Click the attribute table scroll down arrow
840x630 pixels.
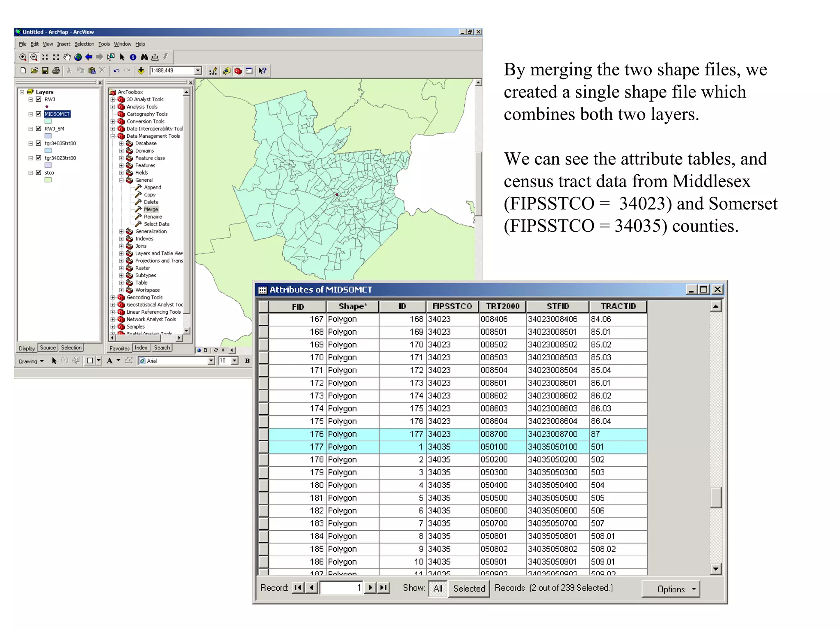click(x=716, y=569)
